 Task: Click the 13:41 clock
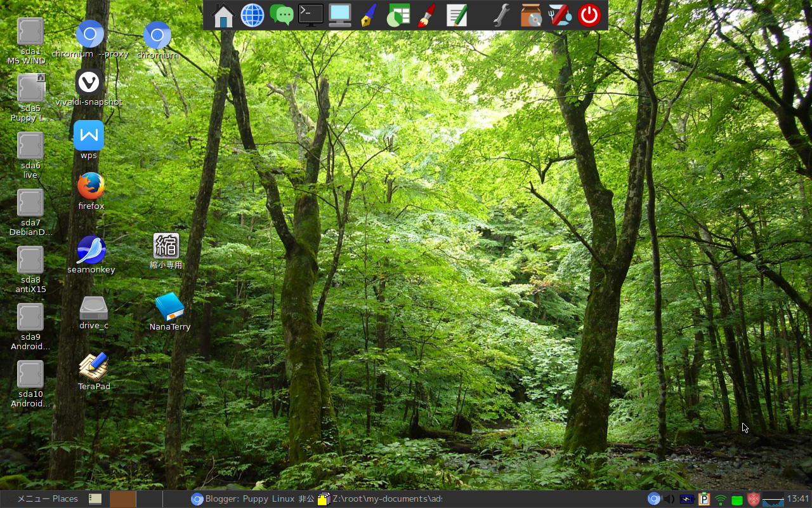click(798, 499)
